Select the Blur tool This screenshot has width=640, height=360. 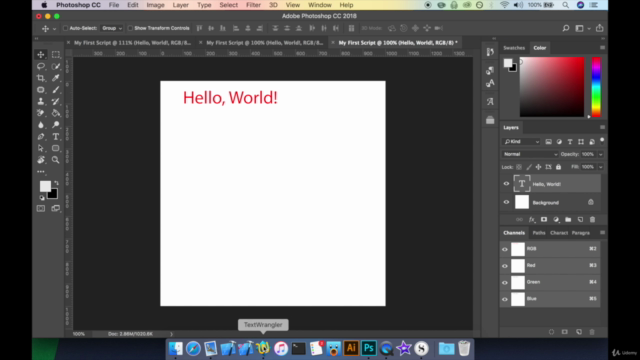click(x=41, y=125)
